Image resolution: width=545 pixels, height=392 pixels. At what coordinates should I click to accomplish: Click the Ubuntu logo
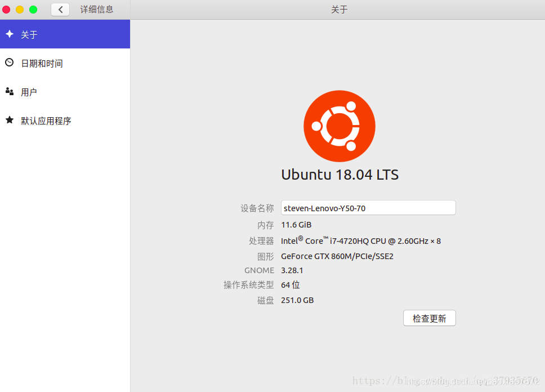339,126
